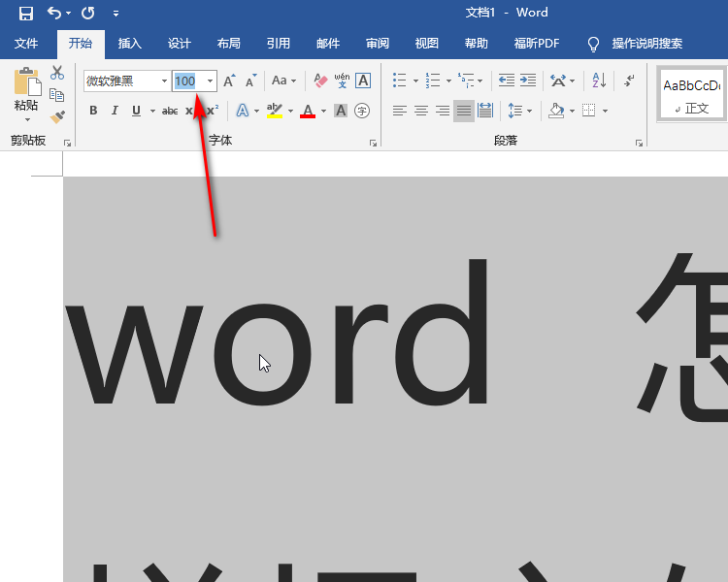Apply distributed alignment
This screenshot has width=728, height=582.
485,111
